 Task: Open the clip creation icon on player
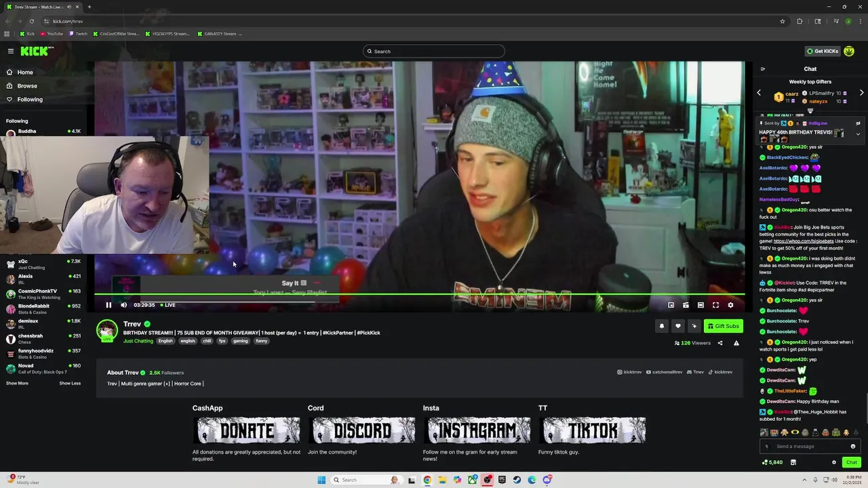(686, 305)
